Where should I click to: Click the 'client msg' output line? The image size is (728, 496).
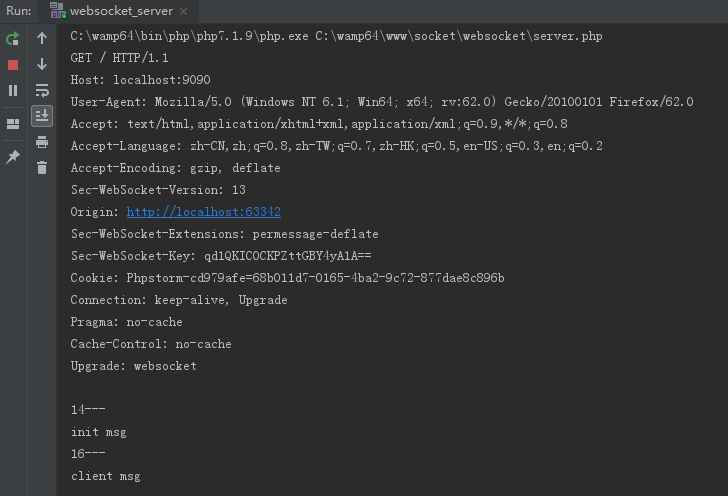pos(105,476)
